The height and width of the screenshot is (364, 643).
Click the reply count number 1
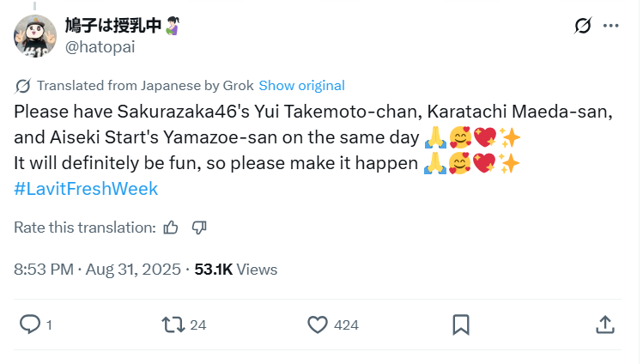50,325
